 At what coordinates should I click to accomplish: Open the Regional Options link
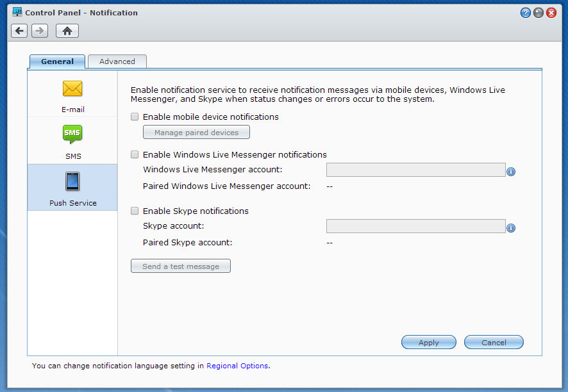pyautogui.click(x=237, y=366)
